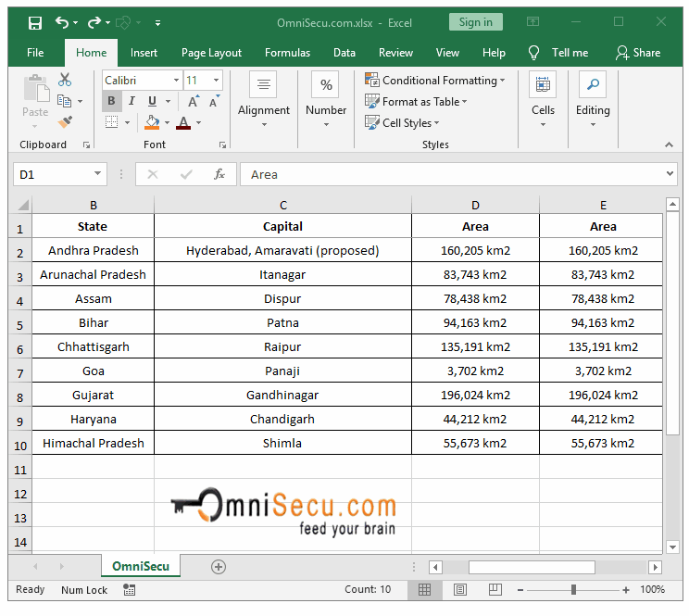The height and width of the screenshot is (616, 689).
Task: Switch to Page Layout view in status bar
Action: click(459, 590)
